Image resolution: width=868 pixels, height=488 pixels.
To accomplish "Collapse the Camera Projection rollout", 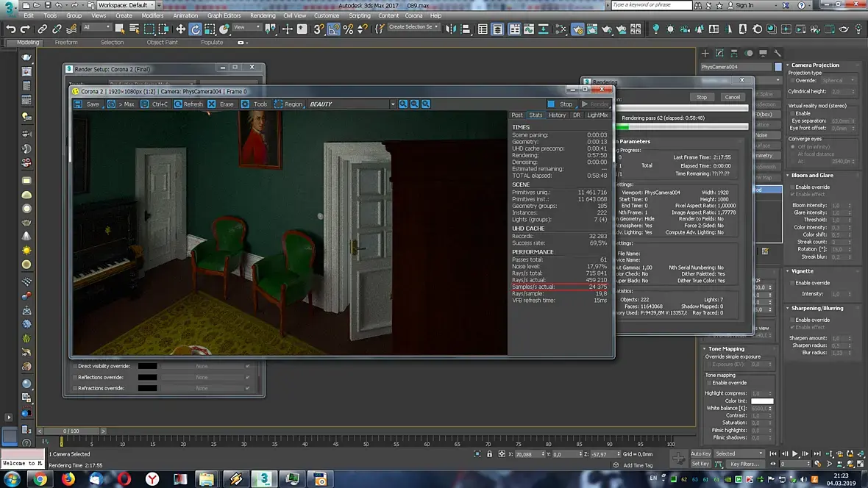I will (815, 65).
